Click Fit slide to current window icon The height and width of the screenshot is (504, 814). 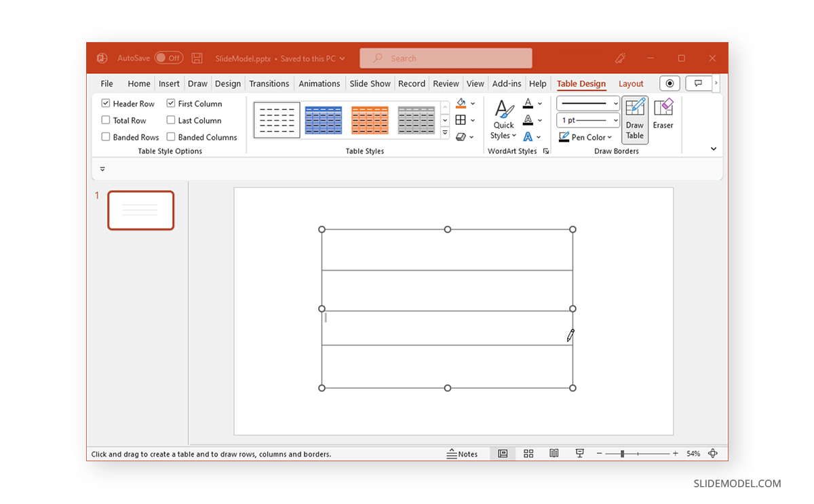[x=713, y=454]
